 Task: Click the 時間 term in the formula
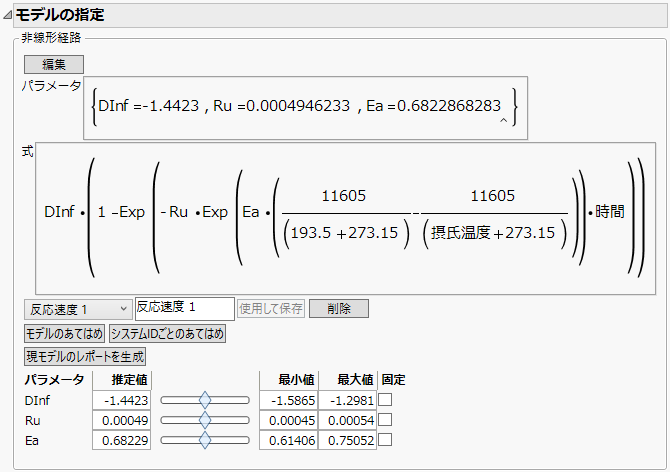click(610, 211)
